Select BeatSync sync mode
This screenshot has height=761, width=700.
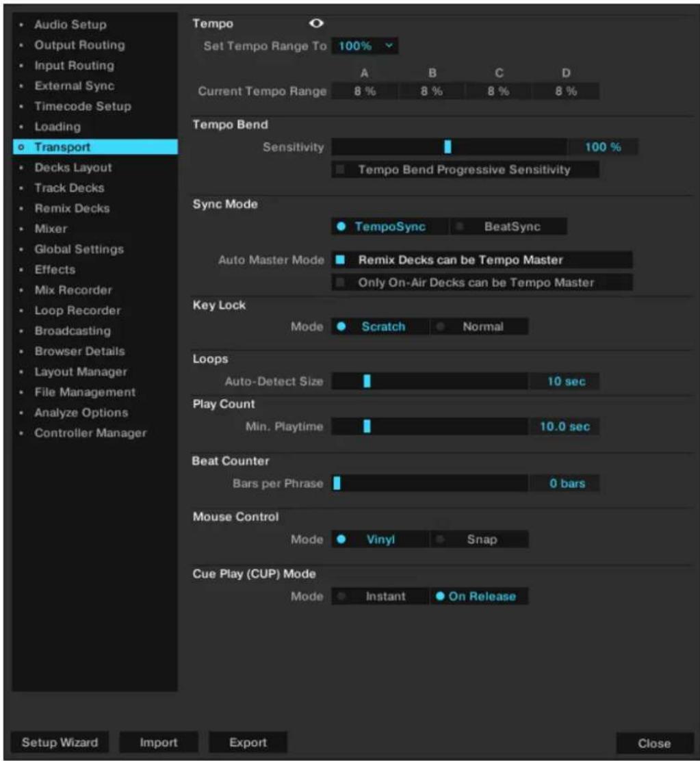[x=508, y=227]
